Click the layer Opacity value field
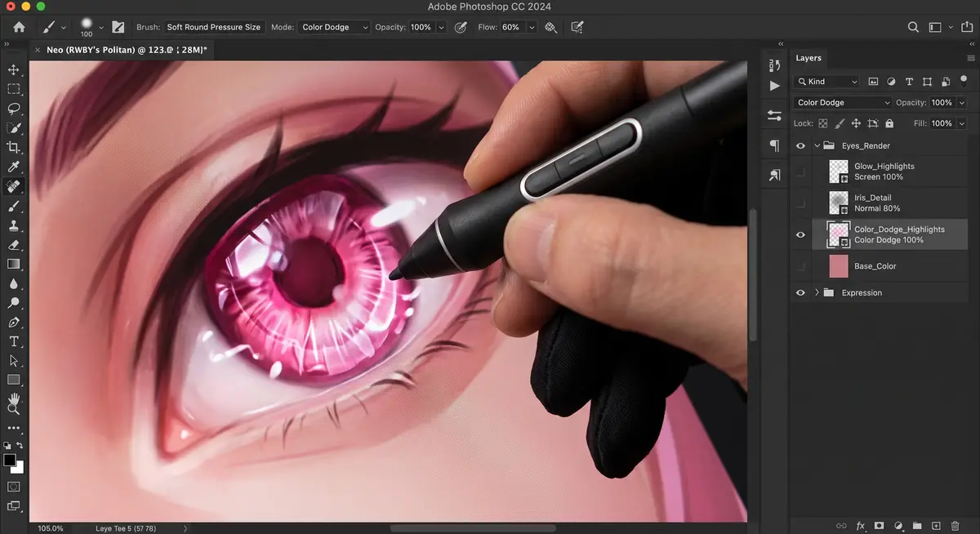980x534 pixels. point(942,103)
